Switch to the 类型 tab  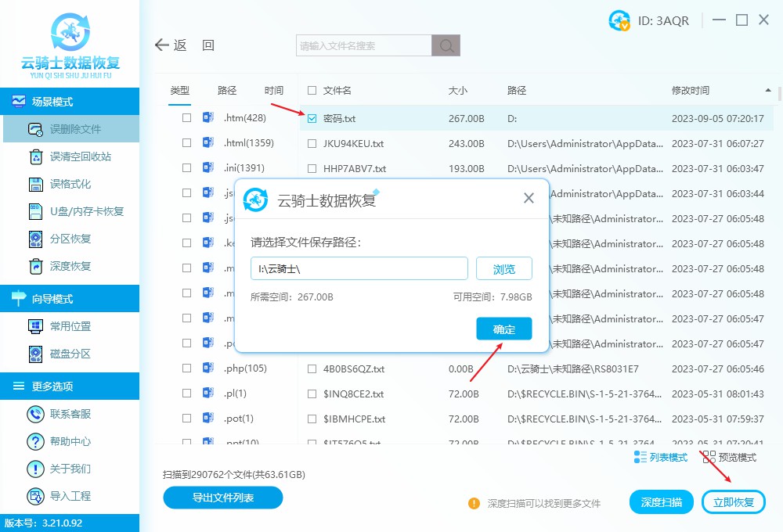(180, 90)
